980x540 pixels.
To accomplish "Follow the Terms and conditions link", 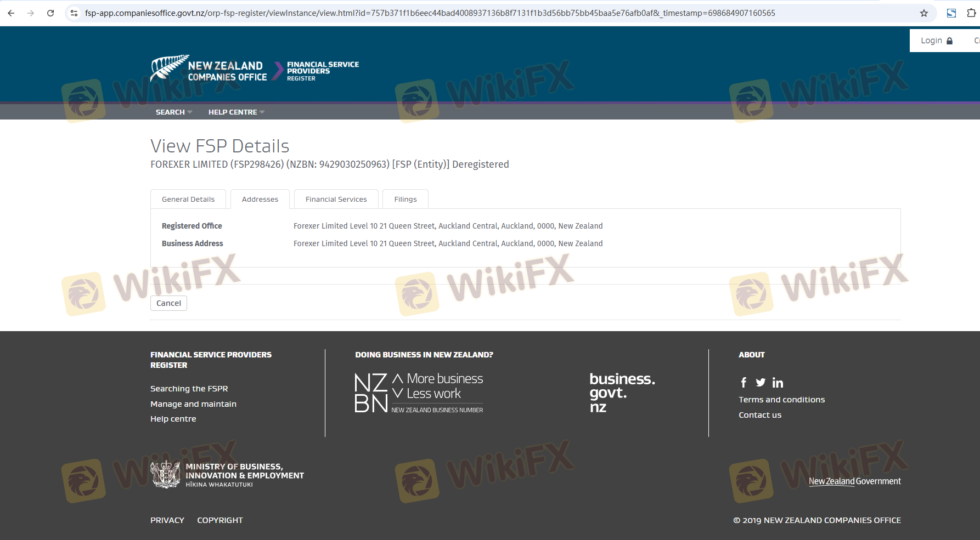I will 781,400.
